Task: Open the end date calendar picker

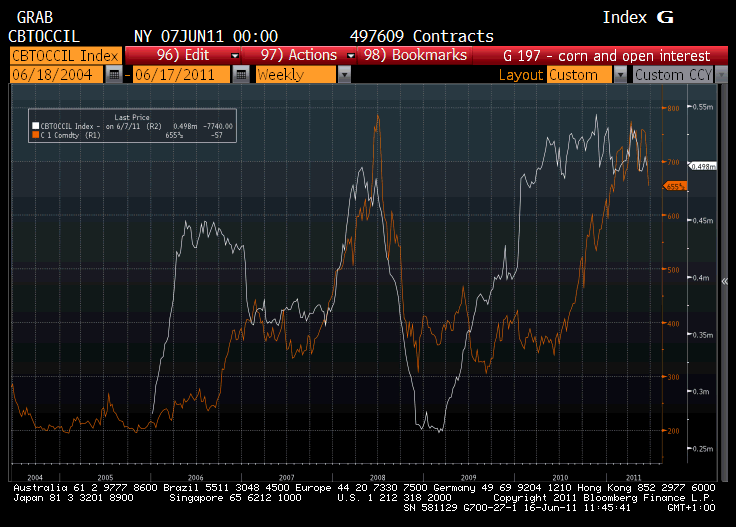Action: 241,75
